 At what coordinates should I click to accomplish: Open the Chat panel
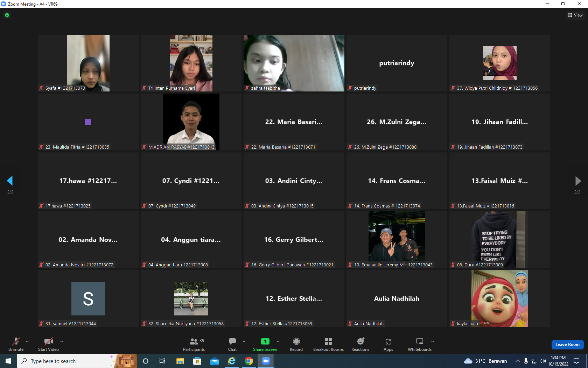(x=232, y=344)
